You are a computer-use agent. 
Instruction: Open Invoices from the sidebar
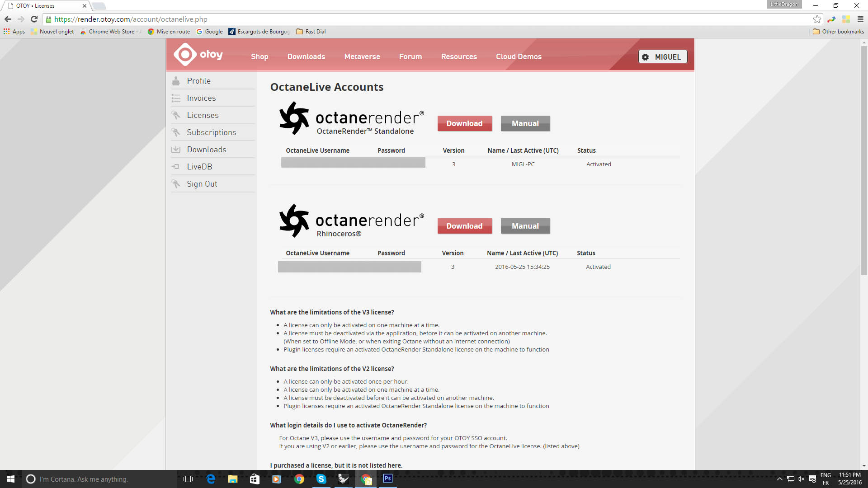[x=201, y=98]
